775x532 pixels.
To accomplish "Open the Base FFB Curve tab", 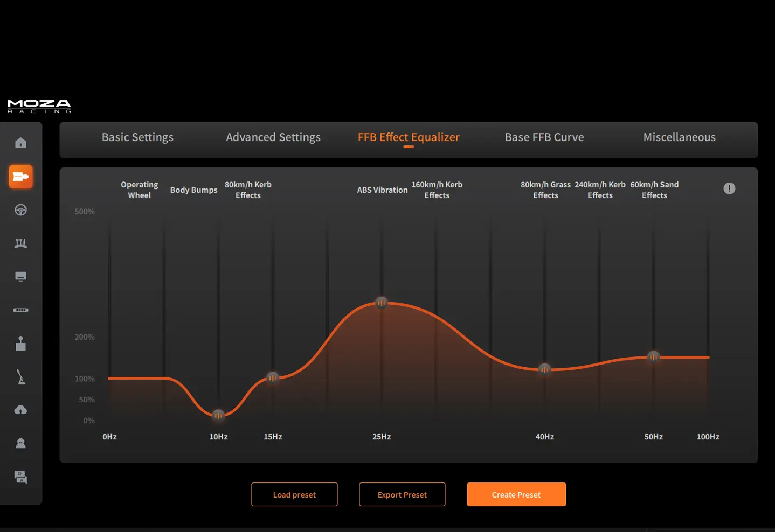I will (544, 137).
